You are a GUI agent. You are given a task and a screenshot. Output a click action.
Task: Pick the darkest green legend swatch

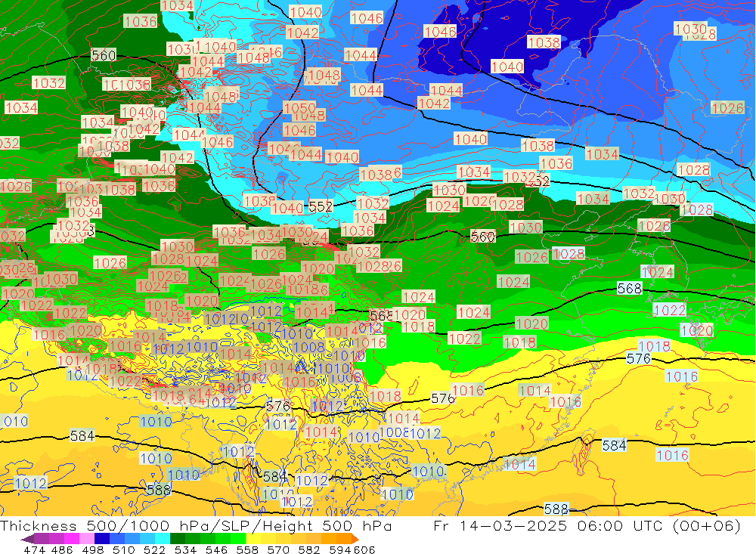tap(178, 539)
